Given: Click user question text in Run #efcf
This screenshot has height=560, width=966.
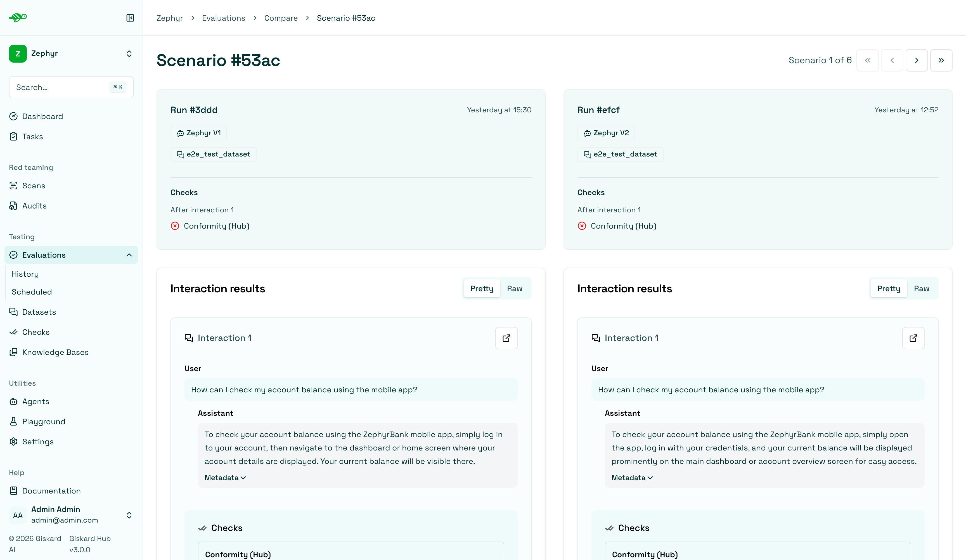Looking at the screenshot, I should point(711,390).
